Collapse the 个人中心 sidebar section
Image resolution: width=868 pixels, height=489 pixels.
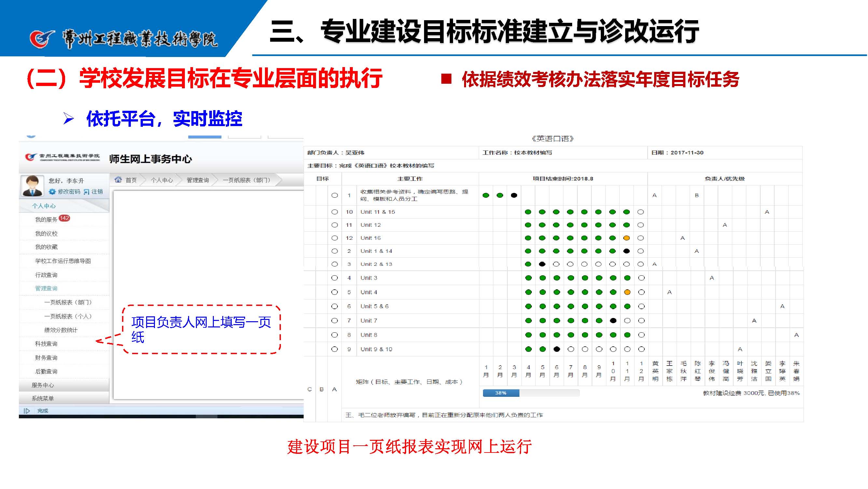pyautogui.click(x=44, y=206)
